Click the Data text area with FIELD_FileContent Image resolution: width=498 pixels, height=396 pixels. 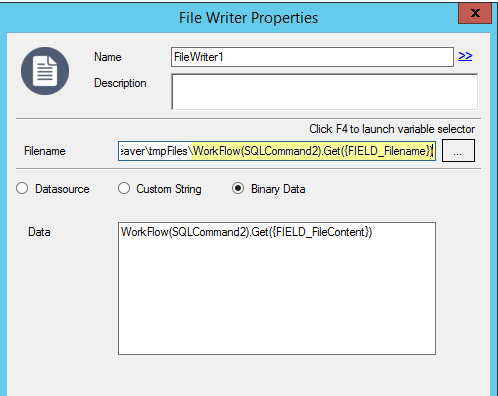point(277,288)
